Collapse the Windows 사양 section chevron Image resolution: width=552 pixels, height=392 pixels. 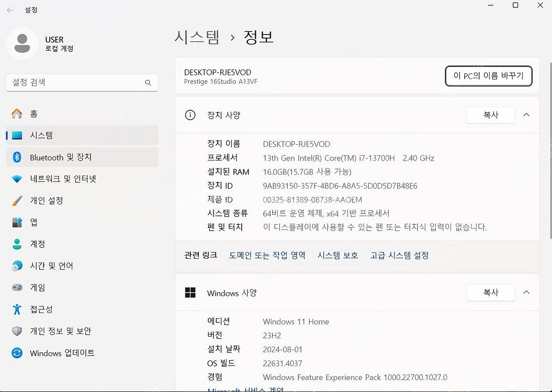526,293
